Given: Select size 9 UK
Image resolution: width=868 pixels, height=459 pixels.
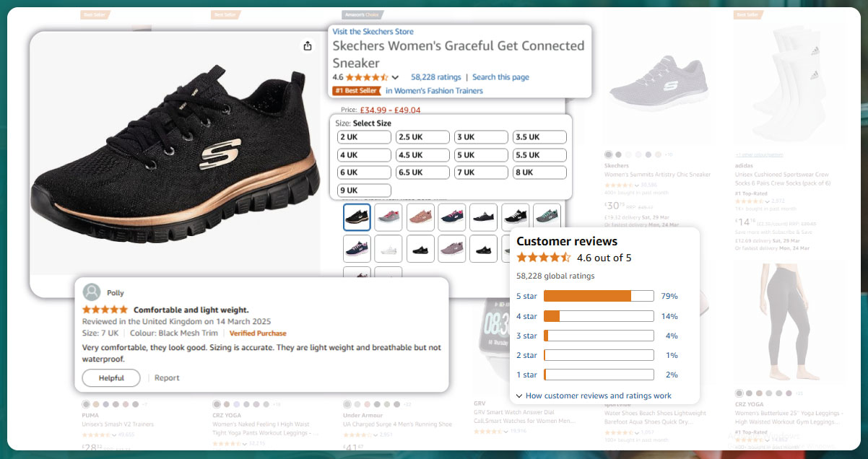Looking at the screenshot, I should click(x=364, y=191).
